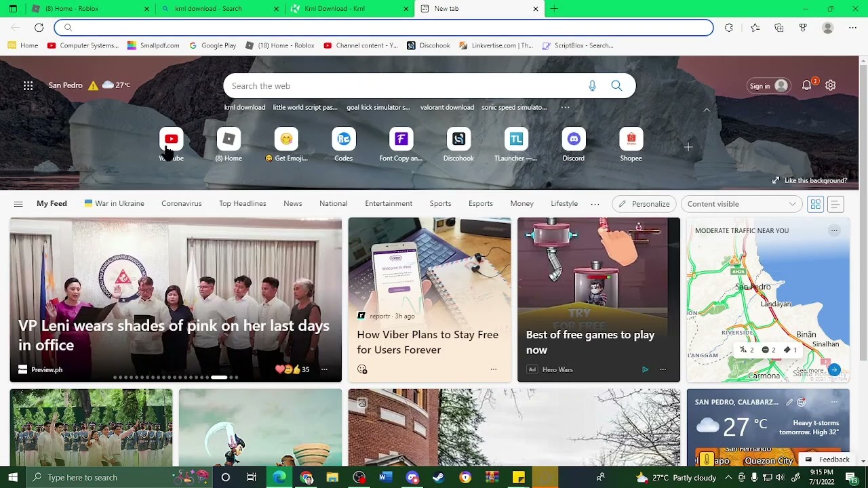This screenshot has height=488, width=868.
Task: Select the Top Headlines feed tab
Action: [x=242, y=203]
